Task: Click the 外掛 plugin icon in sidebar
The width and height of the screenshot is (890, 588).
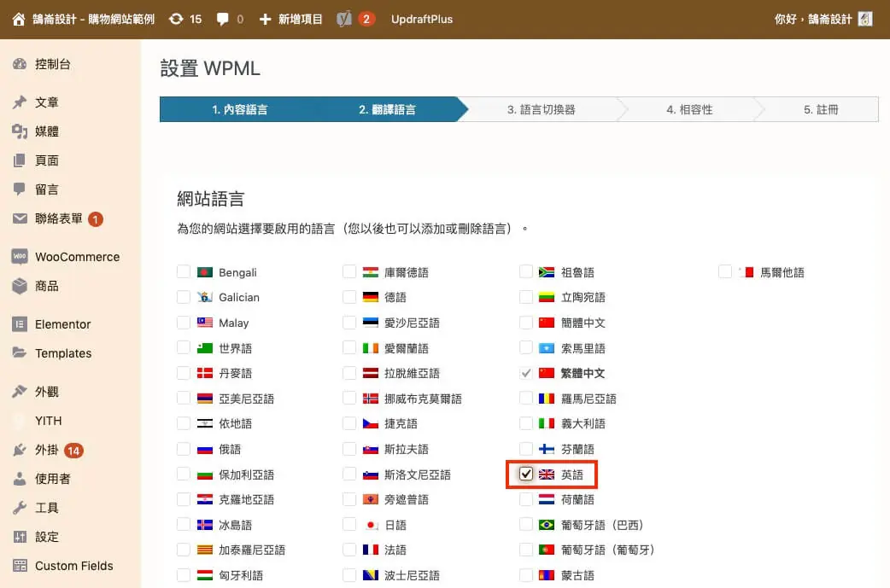Action: (x=20, y=451)
